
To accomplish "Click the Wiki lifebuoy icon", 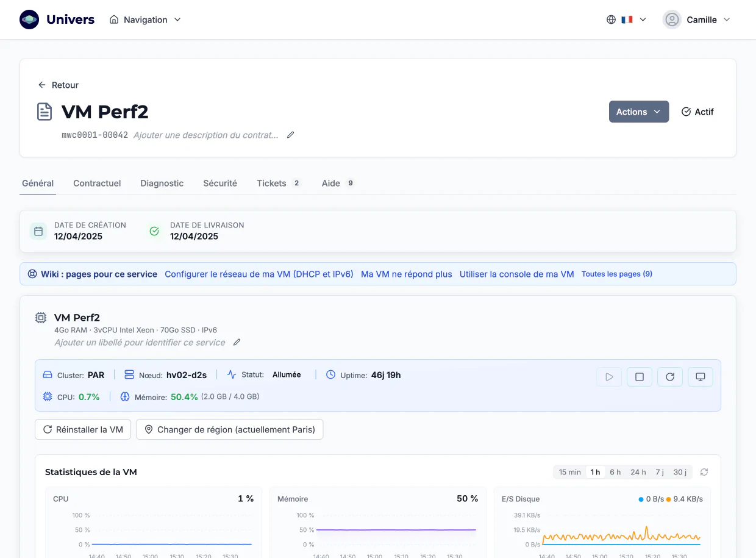I will [32, 274].
